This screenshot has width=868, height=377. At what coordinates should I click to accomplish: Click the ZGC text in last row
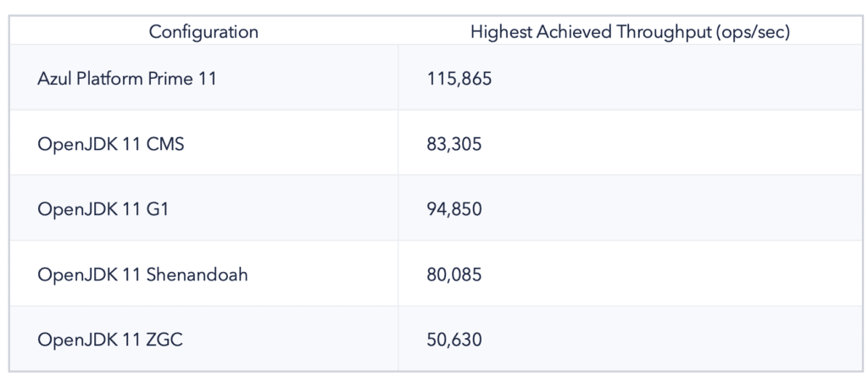pyautogui.click(x=165, y=340)
